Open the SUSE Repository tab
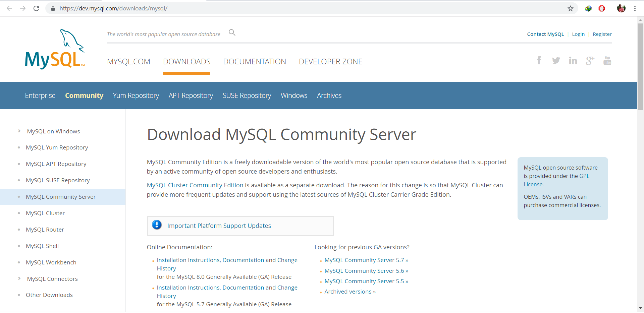The width and height of the screenshot is (644, 313). (x=247, y=96)
